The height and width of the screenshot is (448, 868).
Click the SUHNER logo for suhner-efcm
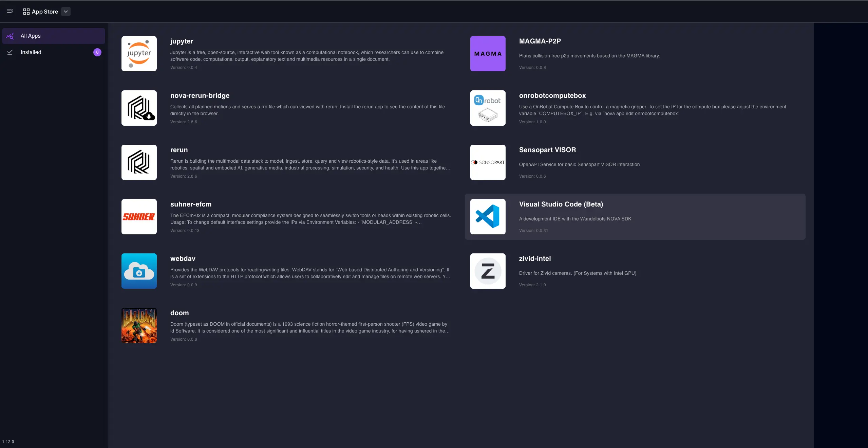tap(139, 216)
